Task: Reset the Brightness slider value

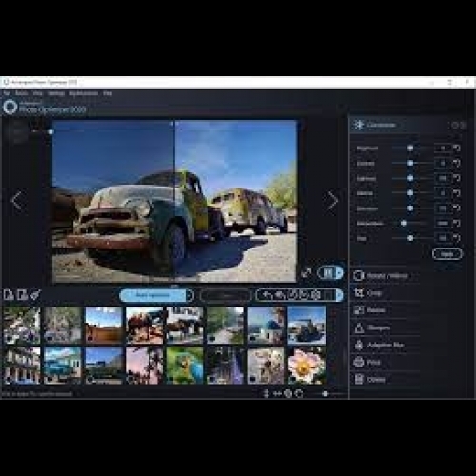Action: coord(457,148)
